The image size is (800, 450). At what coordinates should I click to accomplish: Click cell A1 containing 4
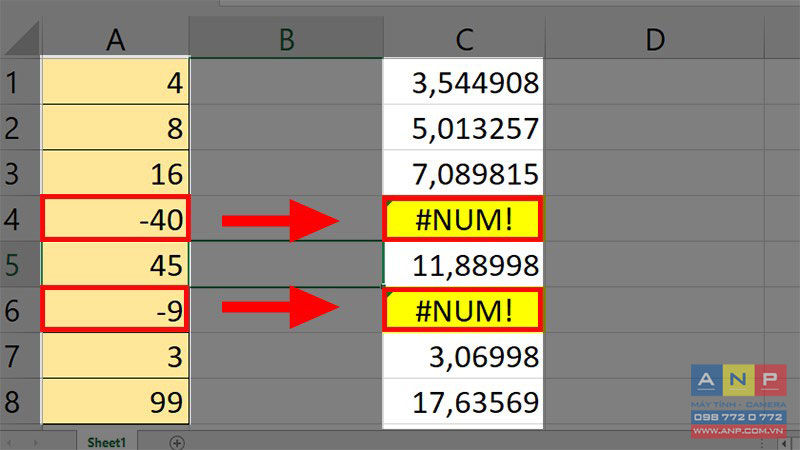[115, 82]
